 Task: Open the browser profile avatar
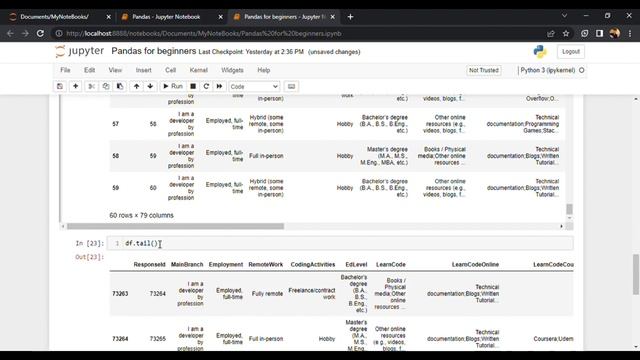[614, 33]
